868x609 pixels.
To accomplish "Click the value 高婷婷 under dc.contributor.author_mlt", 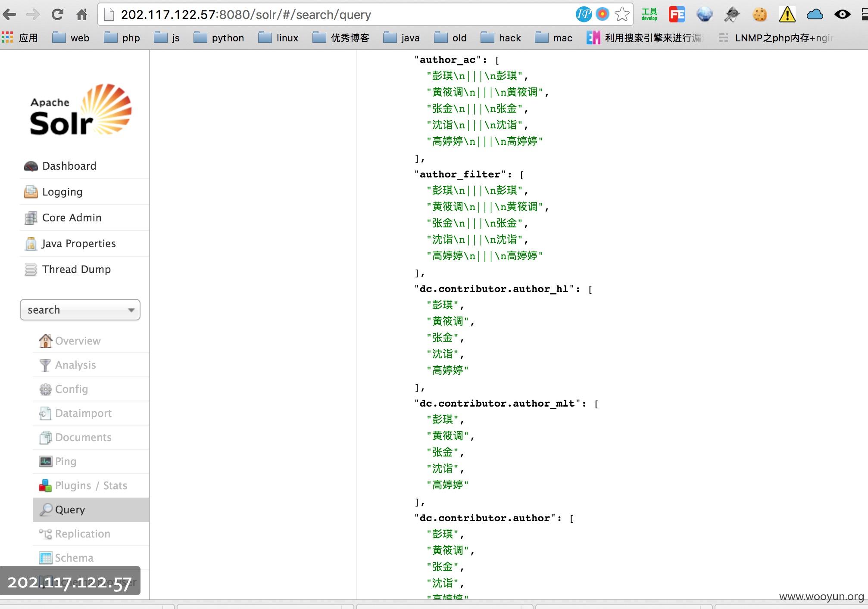I will [447, 485].
